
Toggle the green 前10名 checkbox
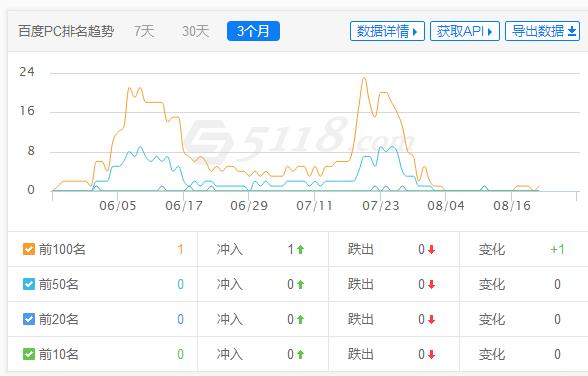click(x=29, y=354)
